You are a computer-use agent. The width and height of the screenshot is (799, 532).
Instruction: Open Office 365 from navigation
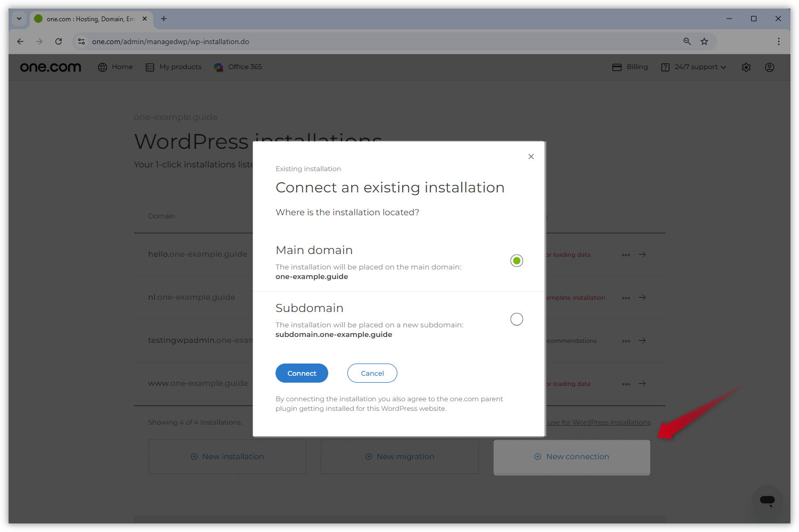[238, 67]
